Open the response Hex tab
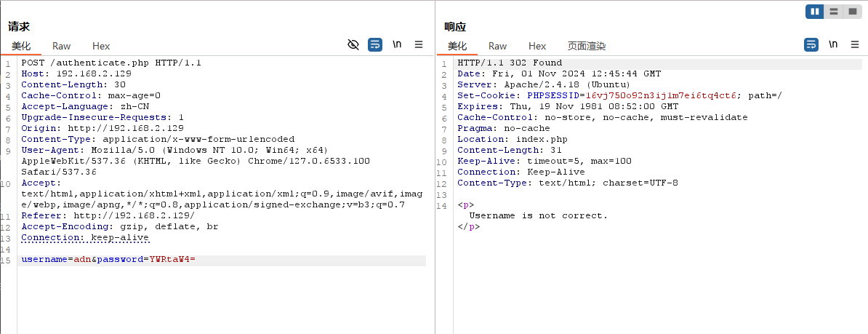 pos(537,46)
